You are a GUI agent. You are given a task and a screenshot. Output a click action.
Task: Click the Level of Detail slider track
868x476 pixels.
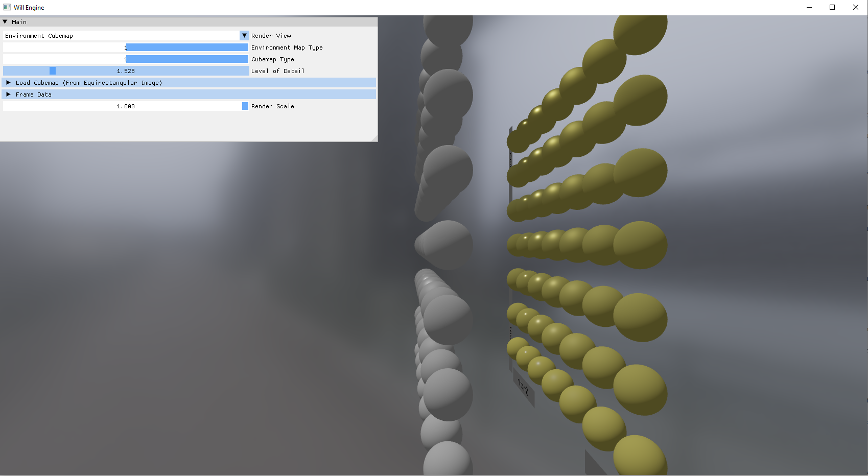click(x=153, y=70)
